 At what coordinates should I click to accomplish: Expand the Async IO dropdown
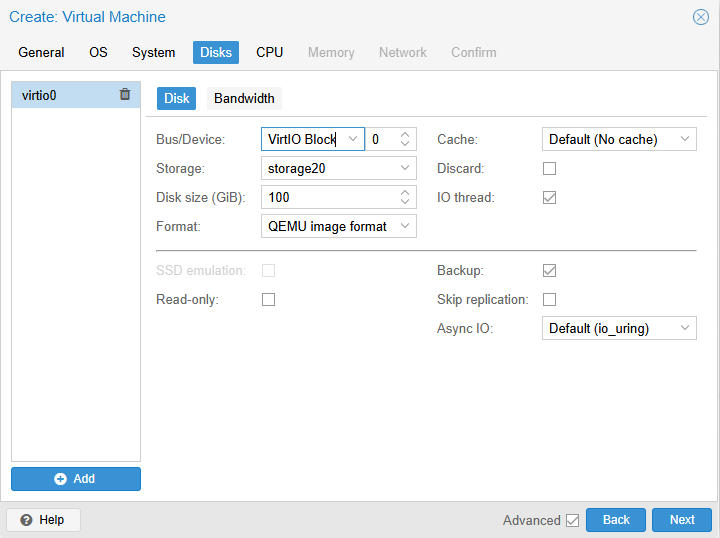coord(685,329)
